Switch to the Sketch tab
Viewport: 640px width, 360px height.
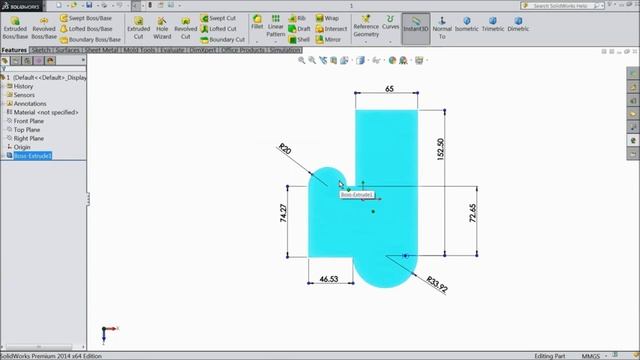(41, 50)
